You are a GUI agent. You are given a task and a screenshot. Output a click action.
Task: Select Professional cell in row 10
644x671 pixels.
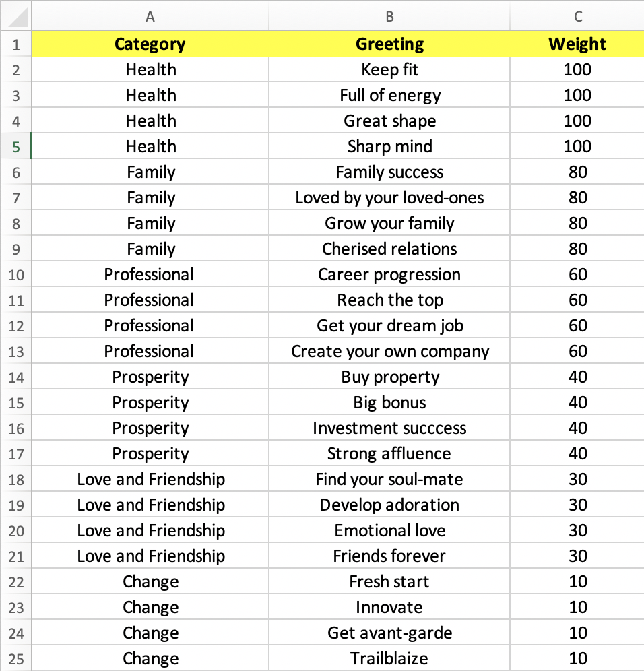[x=150, y=274]
